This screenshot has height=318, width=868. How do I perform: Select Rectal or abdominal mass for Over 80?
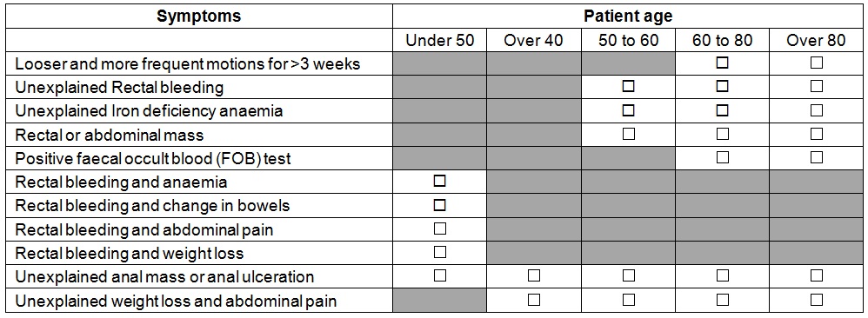click(817, 135)
